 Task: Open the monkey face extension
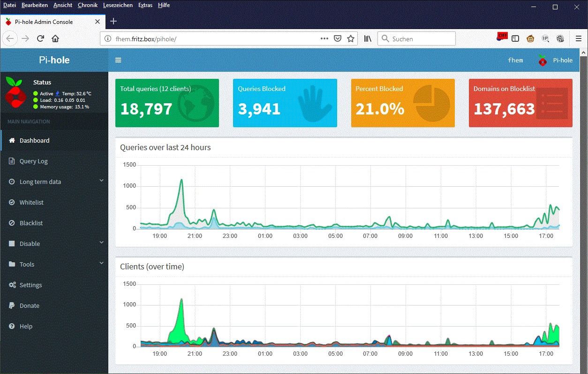click(x=530, y=38)
